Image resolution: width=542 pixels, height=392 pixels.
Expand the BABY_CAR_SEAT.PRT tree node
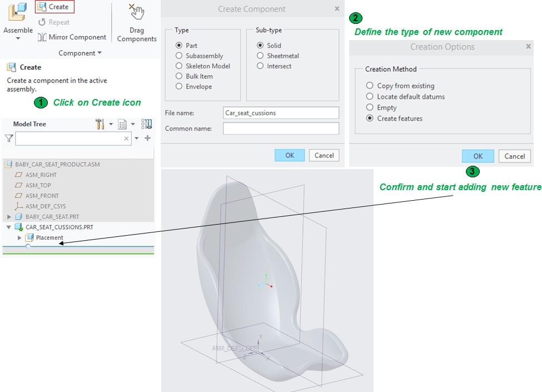point(9,216)
